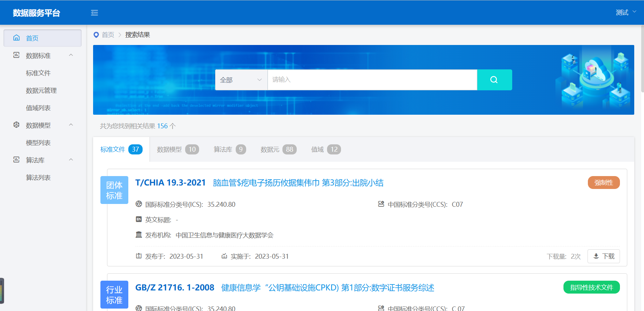Click the CCS icon in T/CHIA card
Image resolution: width=644 pixels, height=311 pixels.
(381, 204)
